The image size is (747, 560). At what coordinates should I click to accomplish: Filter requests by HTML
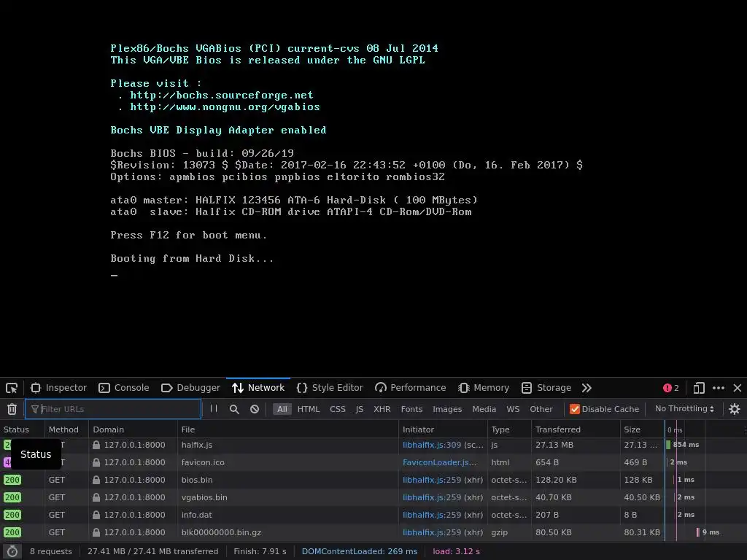pos(309,409)
